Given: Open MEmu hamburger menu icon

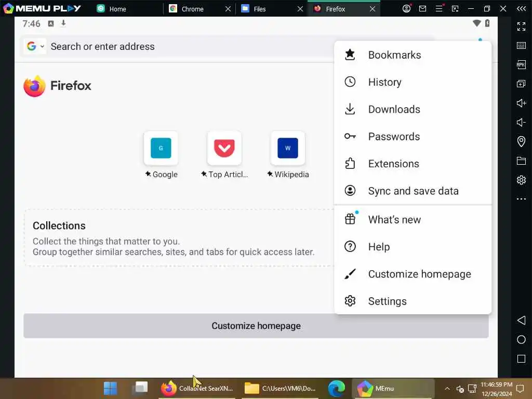Looking at the screenshot, I should [x=439, y=8].
